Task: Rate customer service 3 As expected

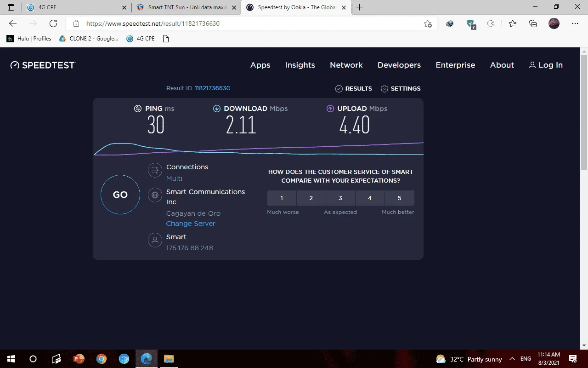Action: pos(340,198)
